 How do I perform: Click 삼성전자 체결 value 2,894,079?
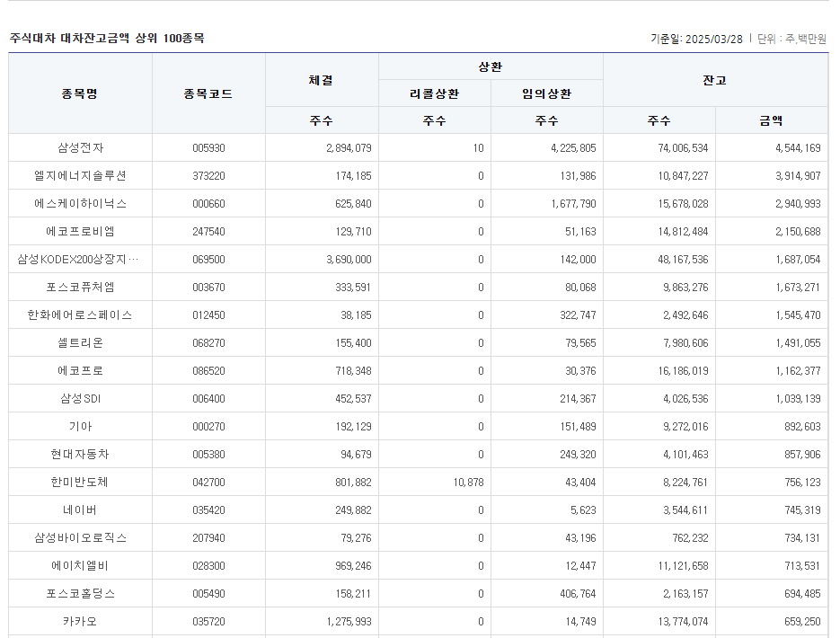click(349, 148)
